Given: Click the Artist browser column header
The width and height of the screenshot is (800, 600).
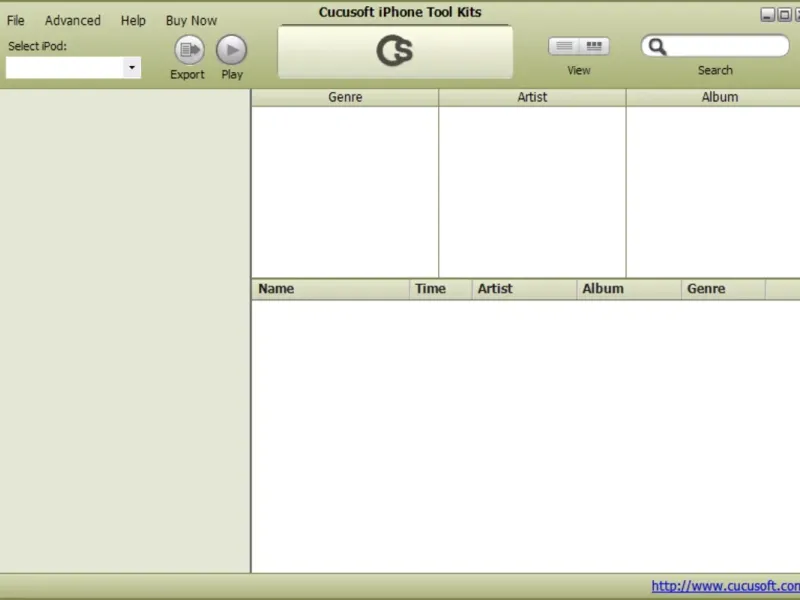Looking at the screenshot, I should click(532, 97).
